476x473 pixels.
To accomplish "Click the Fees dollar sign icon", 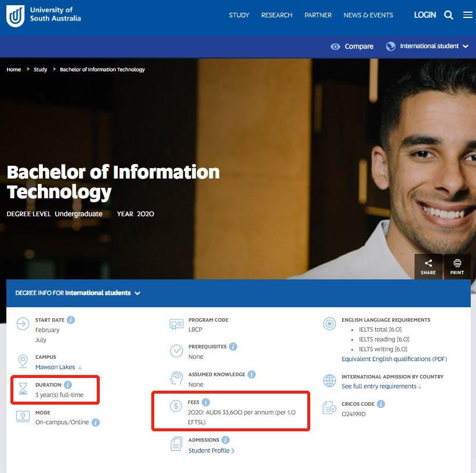I will (x=176, y=406).
